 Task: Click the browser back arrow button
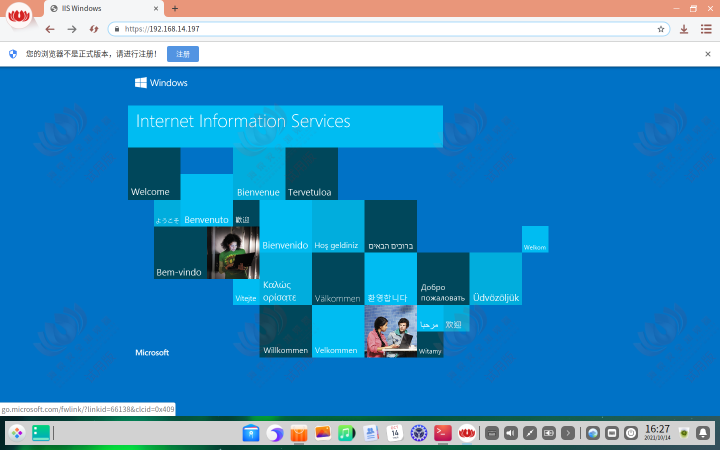click(50, 29)
